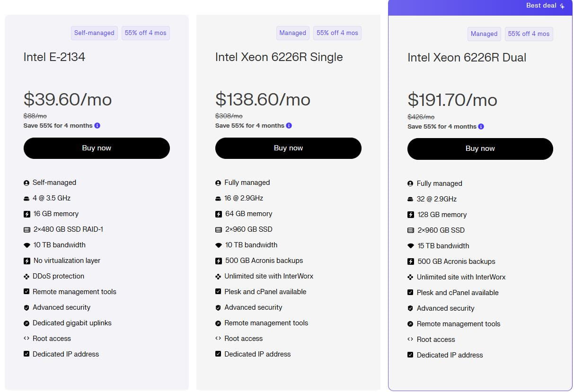Click the bandwidth icon beside 15 TB bandwidth
This screenshot has width=574, height=392.
pos(410,246)
